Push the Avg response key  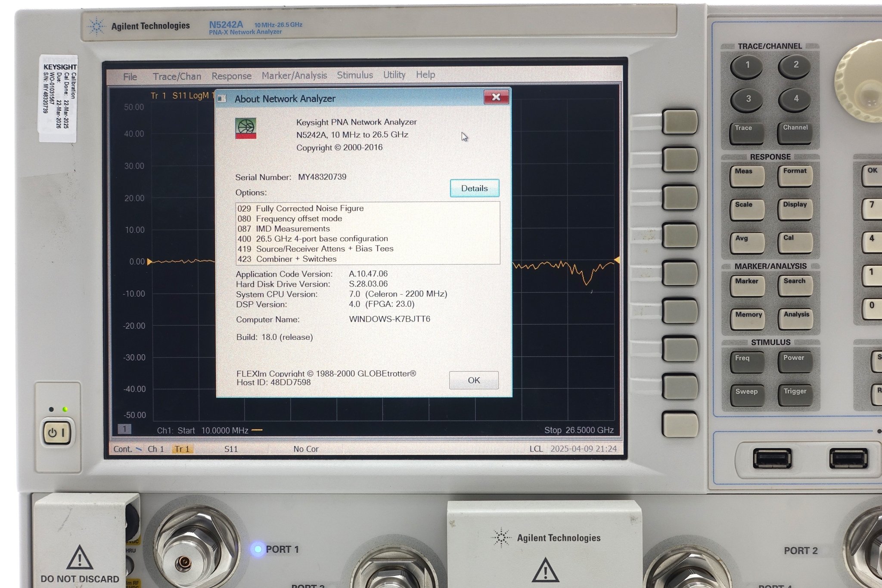click(x=747, y=243)
